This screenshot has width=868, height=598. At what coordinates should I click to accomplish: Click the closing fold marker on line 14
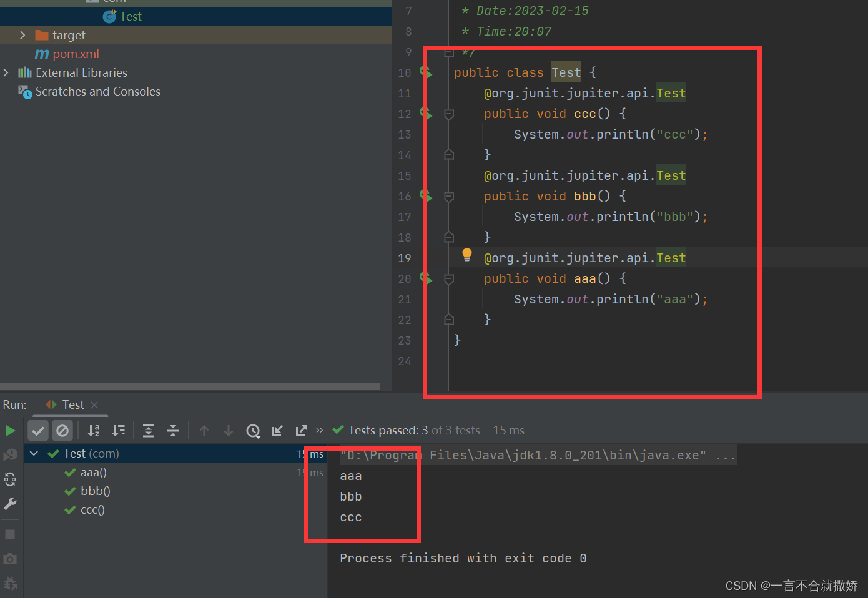click(x=449, y=154)
